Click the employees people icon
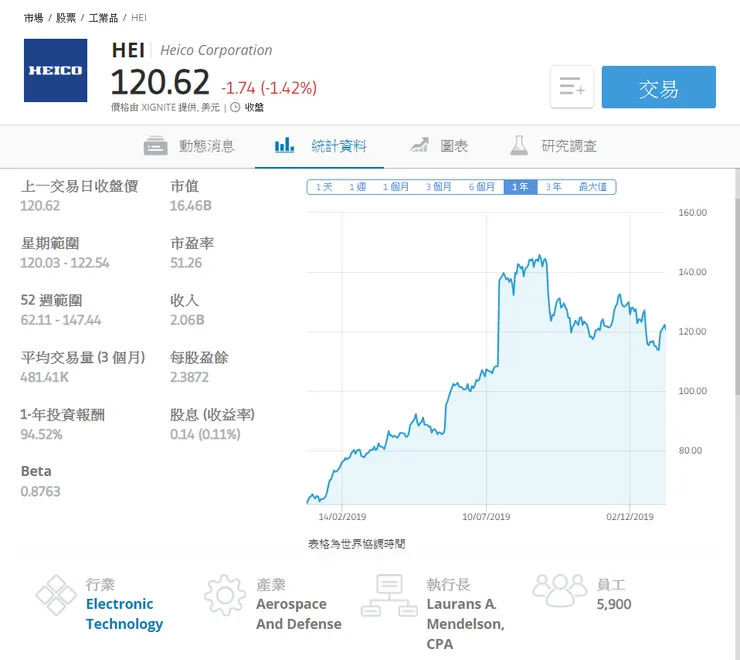The image size is (740, 660). tap(560, 590)
